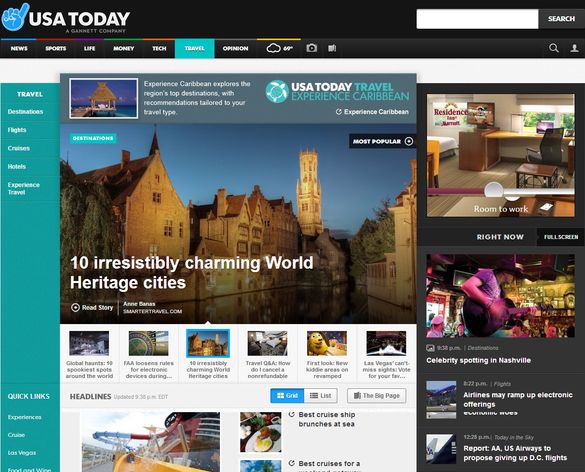Open the Life section tab
This screenshot has width=585, height=472.
[x=90, y=49]
